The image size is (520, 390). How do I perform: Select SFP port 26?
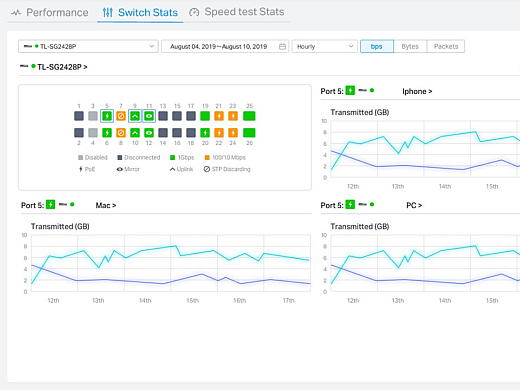tap(249, 133)
